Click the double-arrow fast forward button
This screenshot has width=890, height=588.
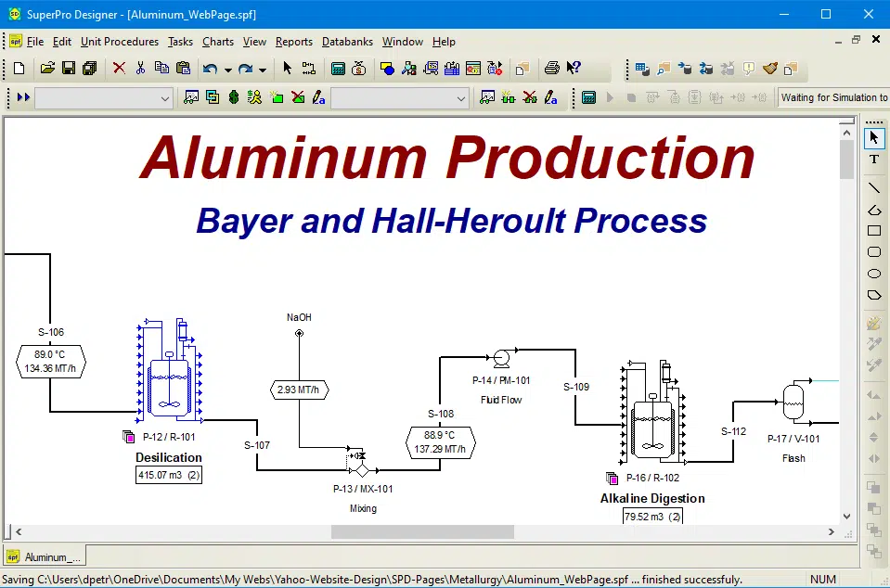pyautogui.click(x=23, y=97)
